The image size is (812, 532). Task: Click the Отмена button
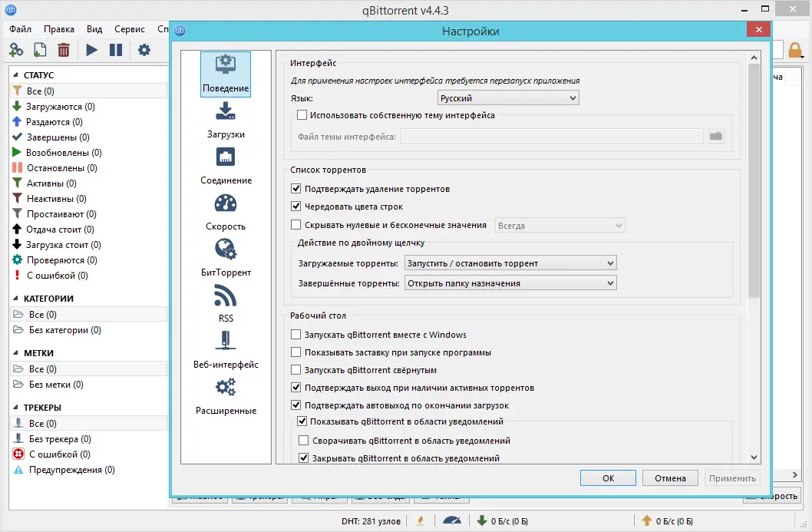click(x=670, y=478)
